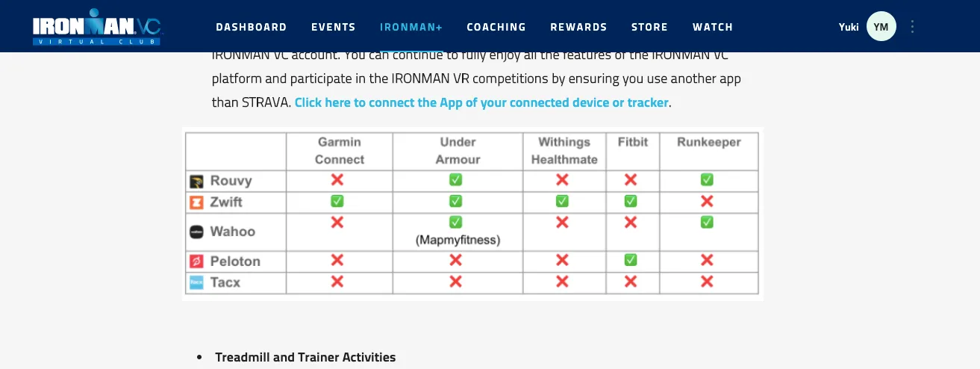
Task: Click Zwift's green check under Garmin Connect
Action: click(x=337, y=202)
